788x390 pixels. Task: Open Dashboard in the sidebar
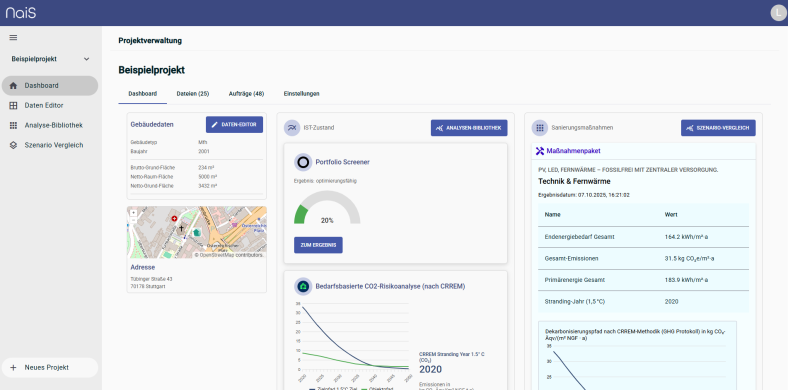(x=50, y=85)
